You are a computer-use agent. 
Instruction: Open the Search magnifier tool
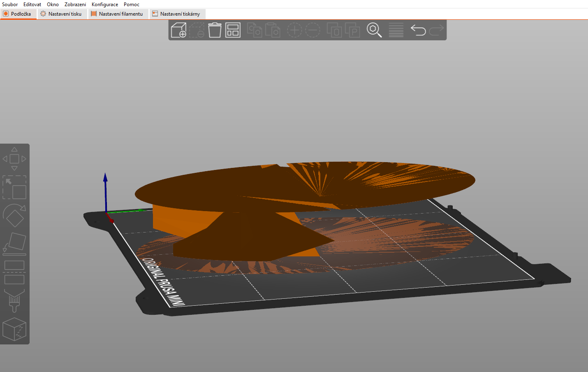click(374, 30)
